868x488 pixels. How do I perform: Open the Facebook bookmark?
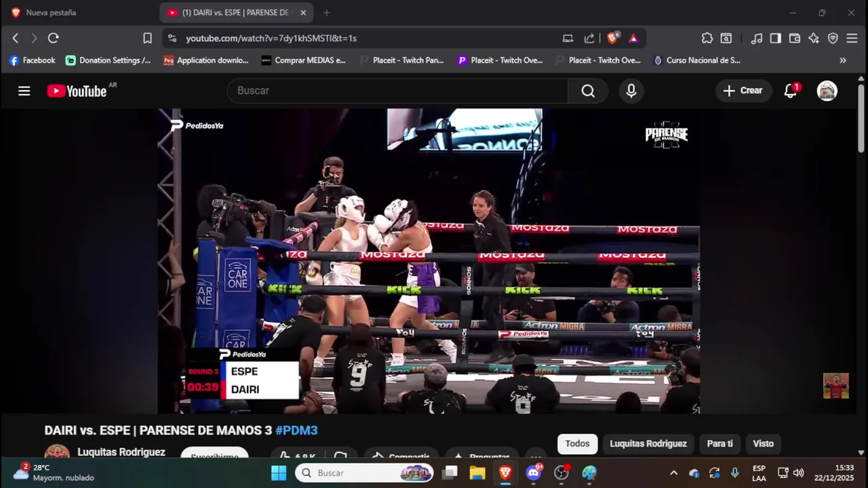pyautogui.click(x=32, y=60)
